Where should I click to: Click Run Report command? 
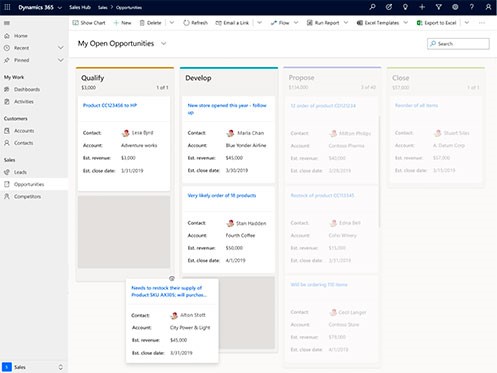tap(323, 23)
